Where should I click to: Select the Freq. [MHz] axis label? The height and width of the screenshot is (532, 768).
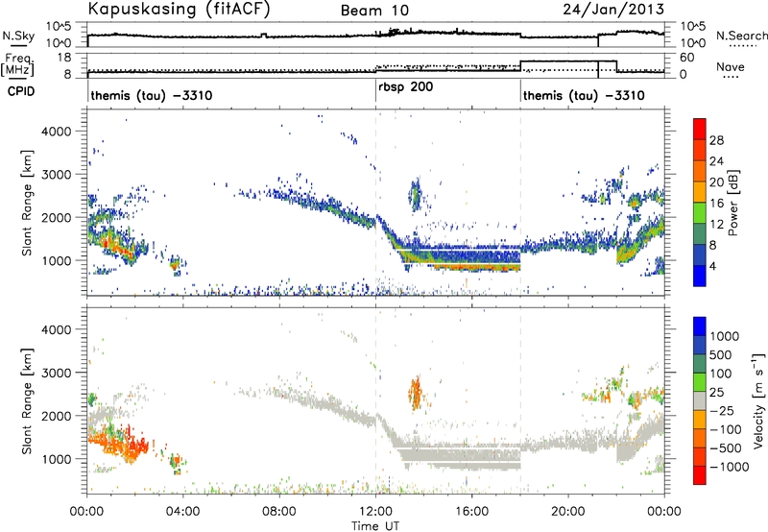pos(17,65)
